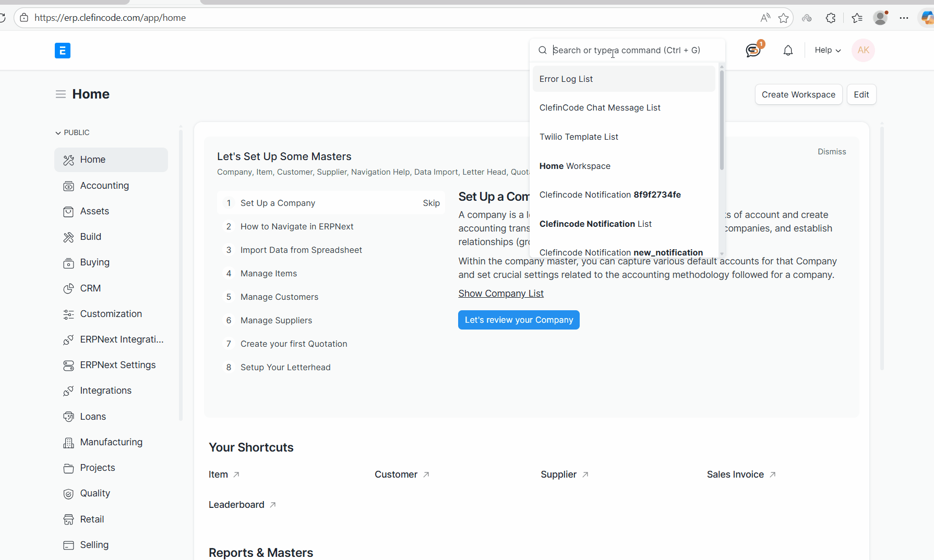Viewport: 934px width, 560px height.
Task: Open the Show Company List link
Action: pyautogui.click(x=500, y=293)
